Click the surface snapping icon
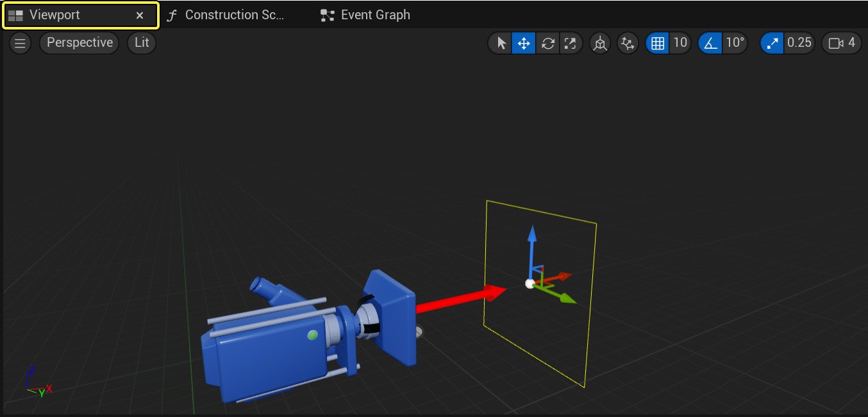The width and height of the screenshot is (868, 417). coord(627,43)
